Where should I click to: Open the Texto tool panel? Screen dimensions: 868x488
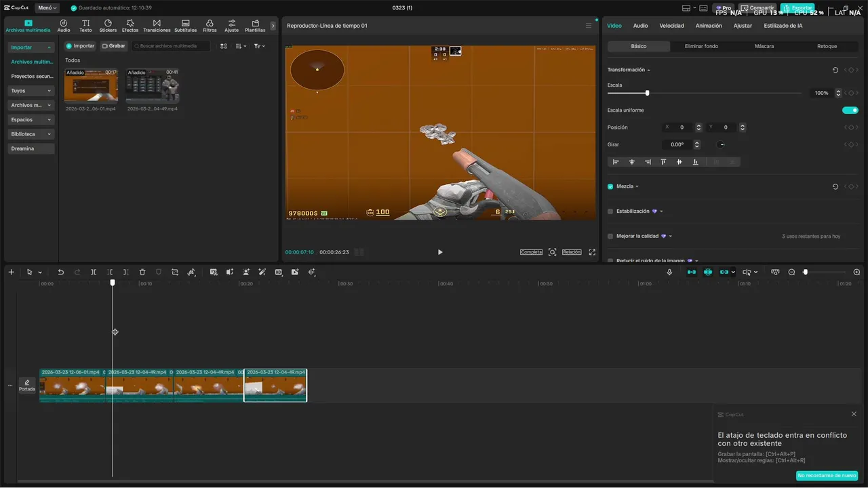tap(85, 26)
